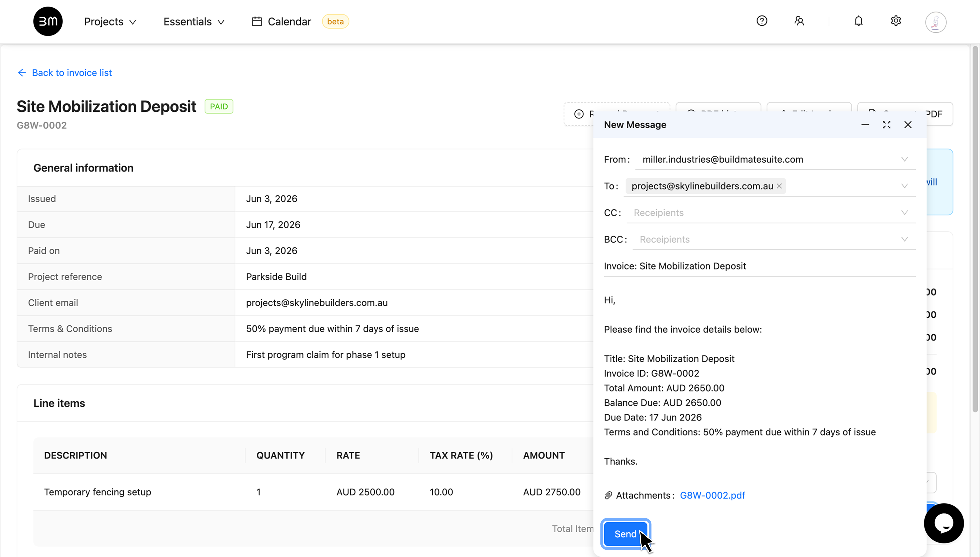Click the AUD 2750.00 amount cell
The height and width of the screenshot is (557, 980).
552,492
